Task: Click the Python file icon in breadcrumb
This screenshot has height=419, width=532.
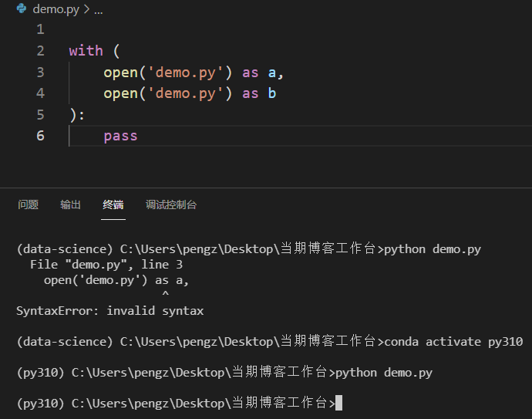Action: pyautogui.click(x=22, y=8)
